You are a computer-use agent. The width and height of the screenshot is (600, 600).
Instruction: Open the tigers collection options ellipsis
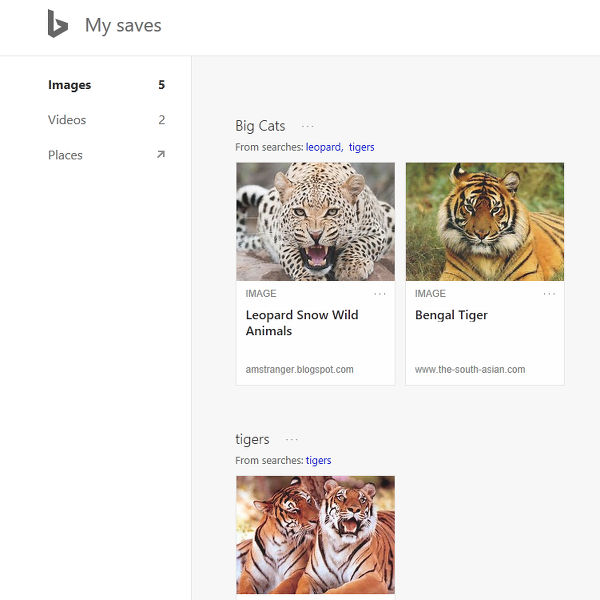292,439
